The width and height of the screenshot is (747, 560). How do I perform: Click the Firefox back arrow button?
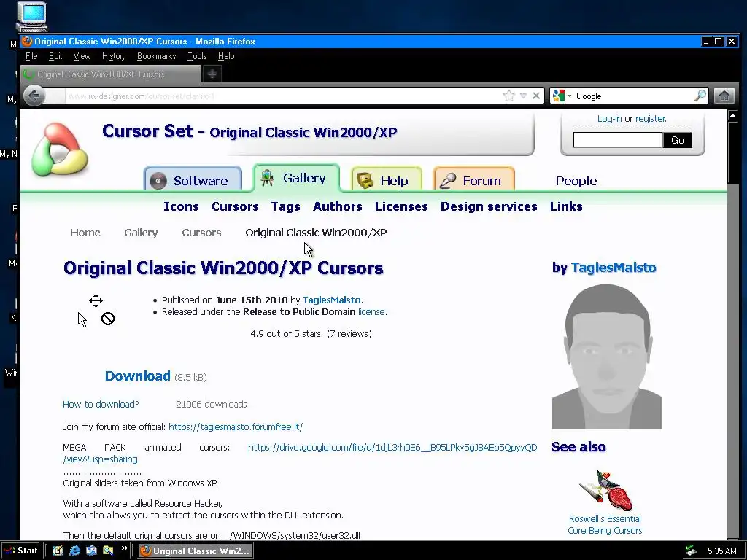[34, 96]
